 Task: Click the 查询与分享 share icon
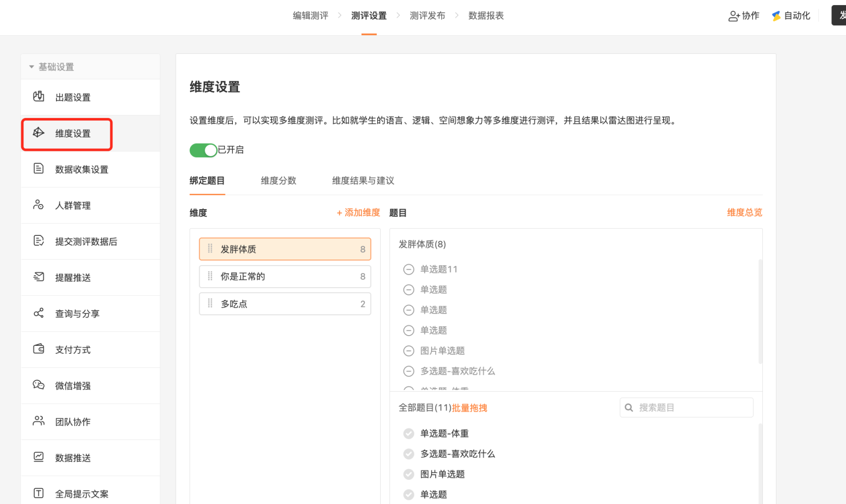pos(38,313)
